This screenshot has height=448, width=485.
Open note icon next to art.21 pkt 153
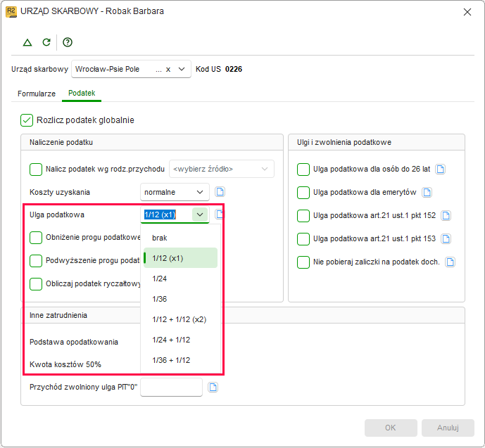pos(446,238)
